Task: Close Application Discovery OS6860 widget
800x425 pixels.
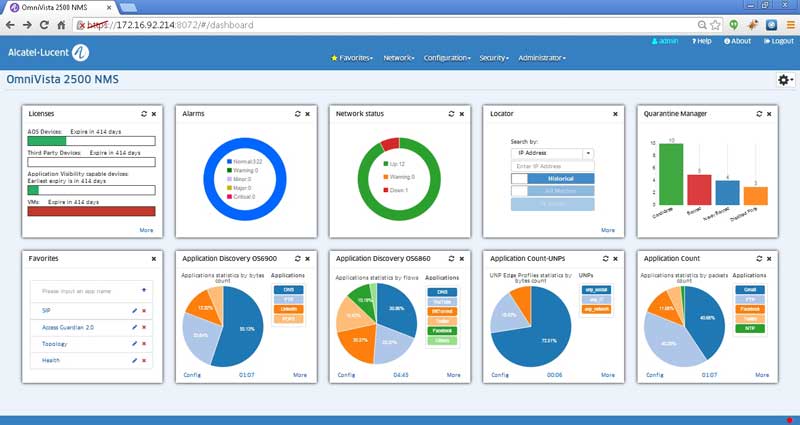Action: [461, 259]
